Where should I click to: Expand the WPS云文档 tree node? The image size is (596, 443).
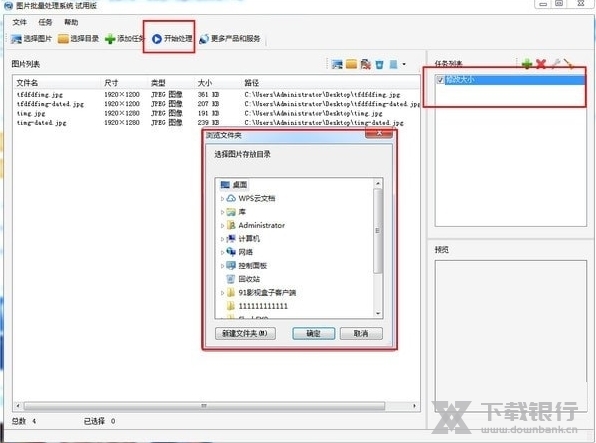[x=222, y=198]
